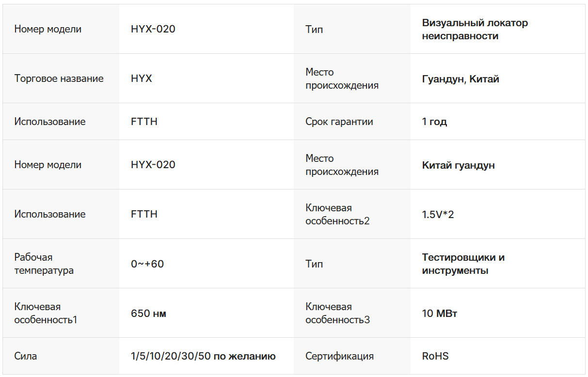The height and width of the screenshot is (377, 588).
Task: Select the "1.5V*2" value
Action: 438,214
